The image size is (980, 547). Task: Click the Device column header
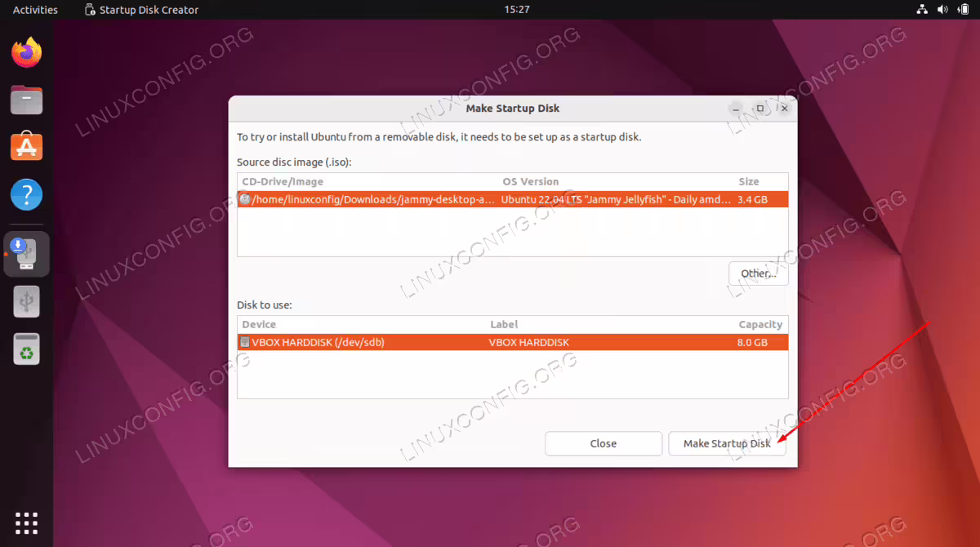(x=259, y=324)
